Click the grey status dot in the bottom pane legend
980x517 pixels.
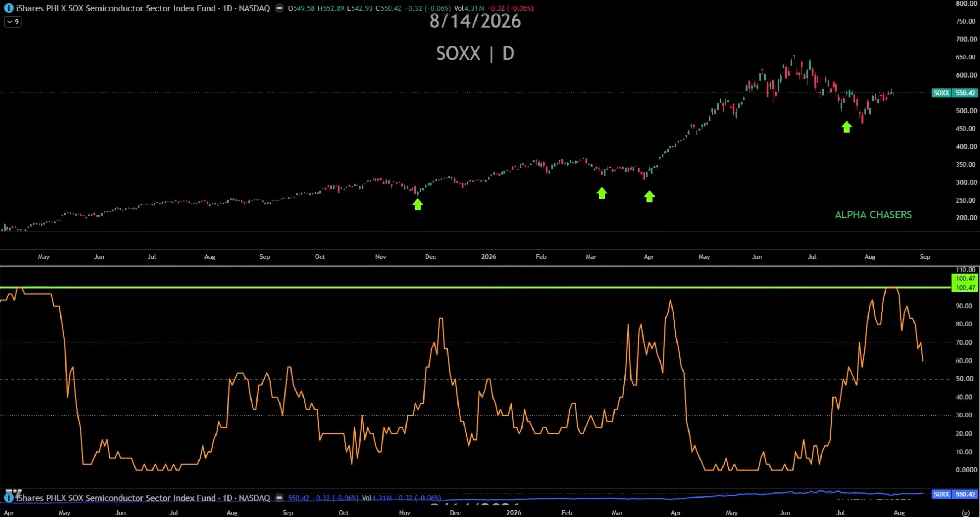[x=279, y=498]
